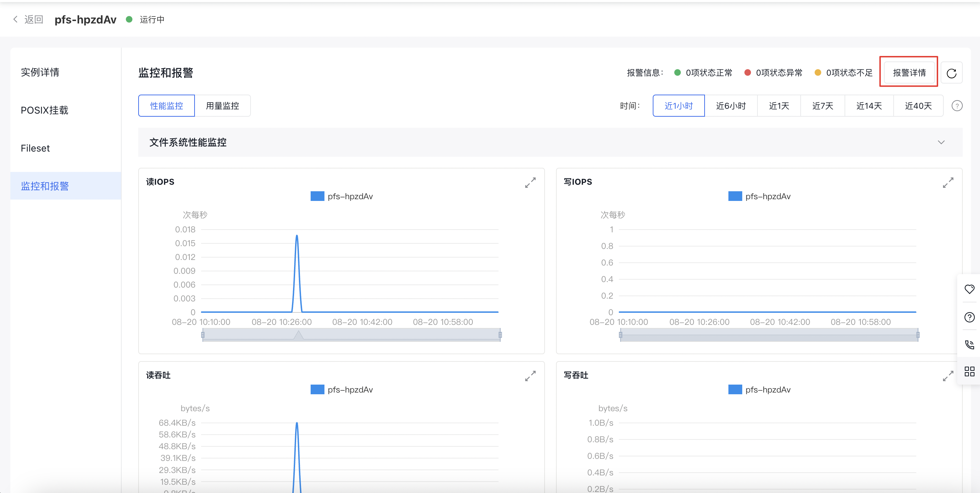Viewport: 980px width, 493px height.
Task: Select 近6小时 time range
Action: point(731,106)
